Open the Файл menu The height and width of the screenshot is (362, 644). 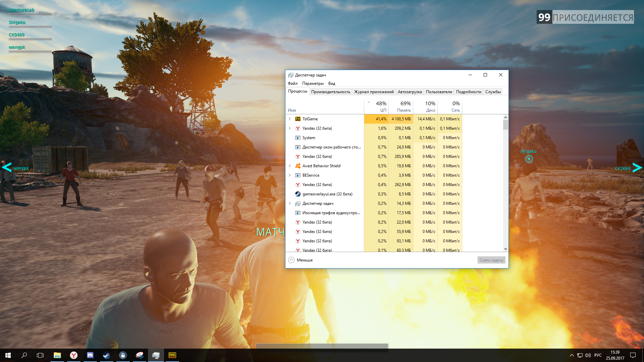click(x=292, y=83)
